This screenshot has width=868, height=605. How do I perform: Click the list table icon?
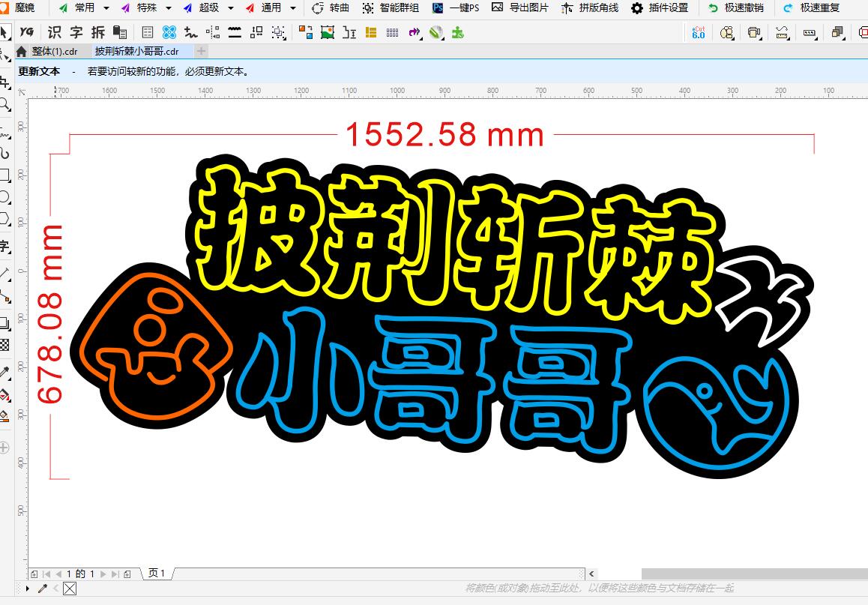147,32
